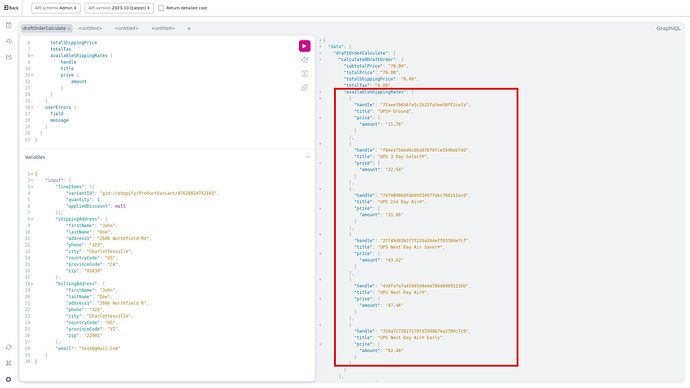
Task: Show query history in the left sidebar
Action: tap(9, 41)
